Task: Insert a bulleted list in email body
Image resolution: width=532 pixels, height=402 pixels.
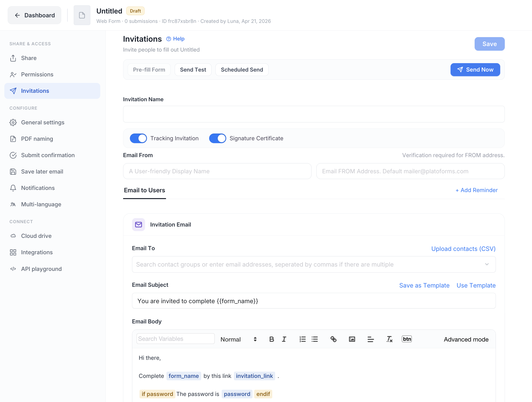Action: 315,339
